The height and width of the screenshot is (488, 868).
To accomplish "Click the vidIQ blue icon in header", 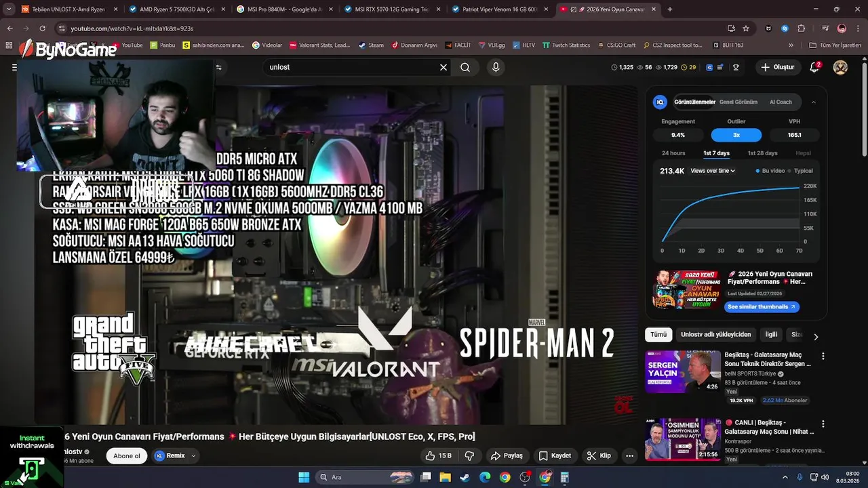I will [709, 67].
